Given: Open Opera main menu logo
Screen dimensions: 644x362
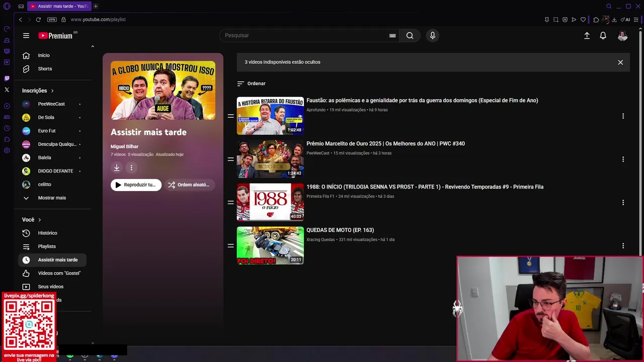Looking at the screenshot, I should [x=7, y=7].
